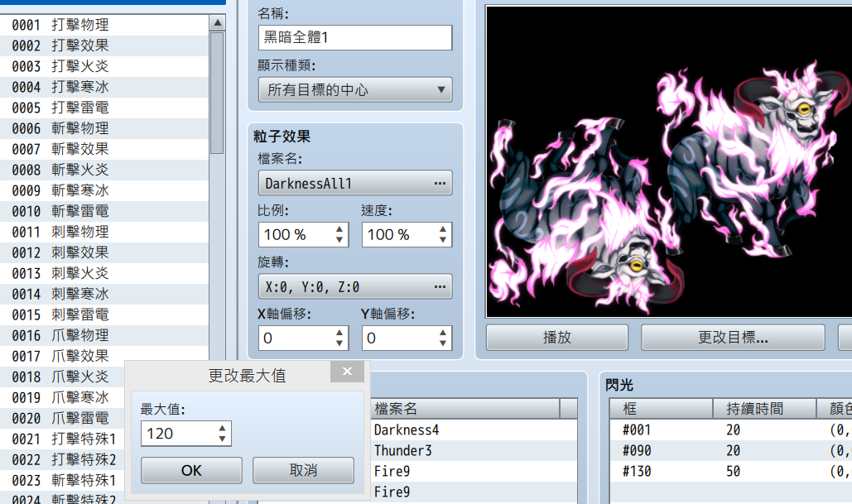Select animation 0001 打擊物理
This screenshot has height=504, width=852.
(104, 25)
